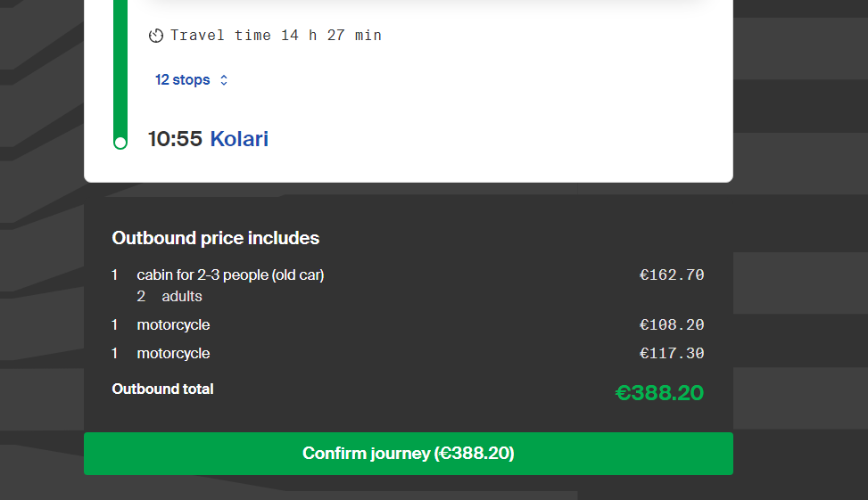Viewport: 868px width, 500px height.
Task: Click the green vertical route line
Action: pos(120,71)
